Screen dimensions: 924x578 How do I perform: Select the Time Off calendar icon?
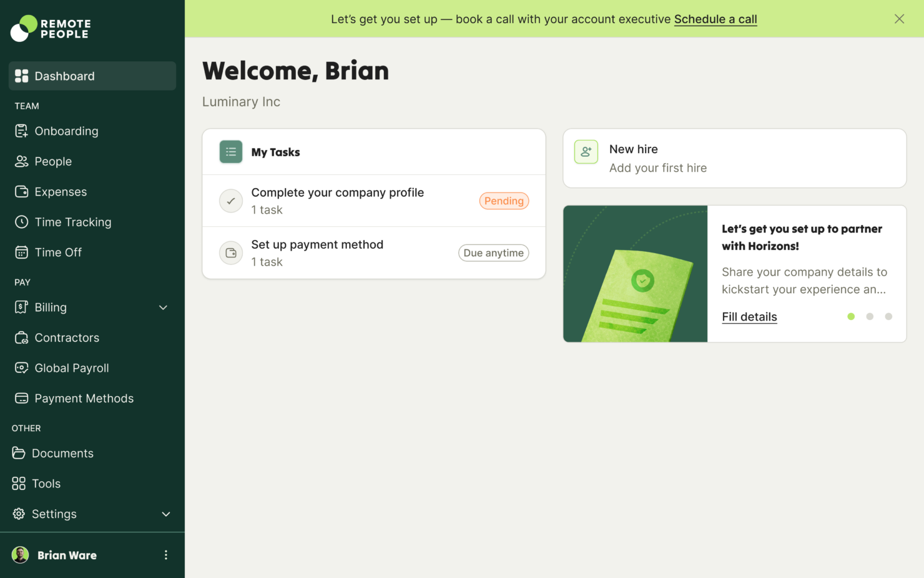click(x=21, y=252)
